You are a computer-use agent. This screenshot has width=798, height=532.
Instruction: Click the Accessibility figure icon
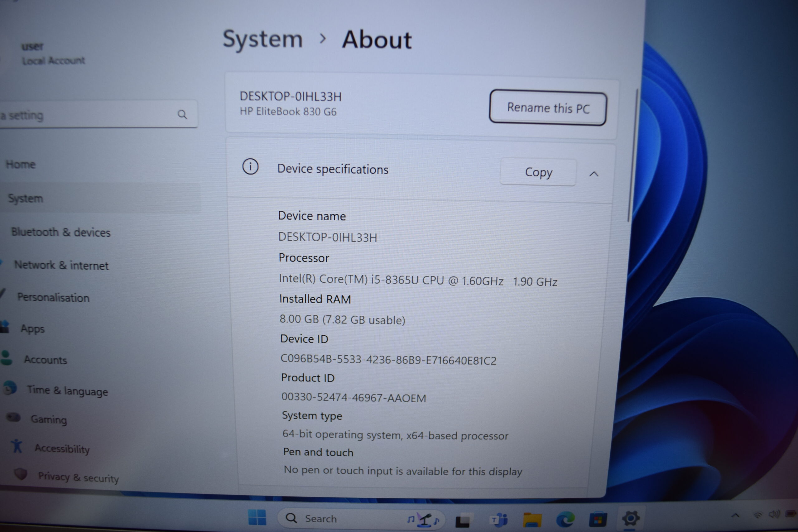point(17,446)
